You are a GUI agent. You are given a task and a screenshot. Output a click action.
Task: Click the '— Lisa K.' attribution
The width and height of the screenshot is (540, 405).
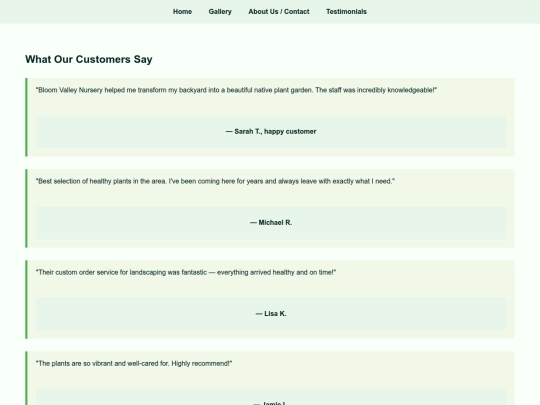coord(271,314)
